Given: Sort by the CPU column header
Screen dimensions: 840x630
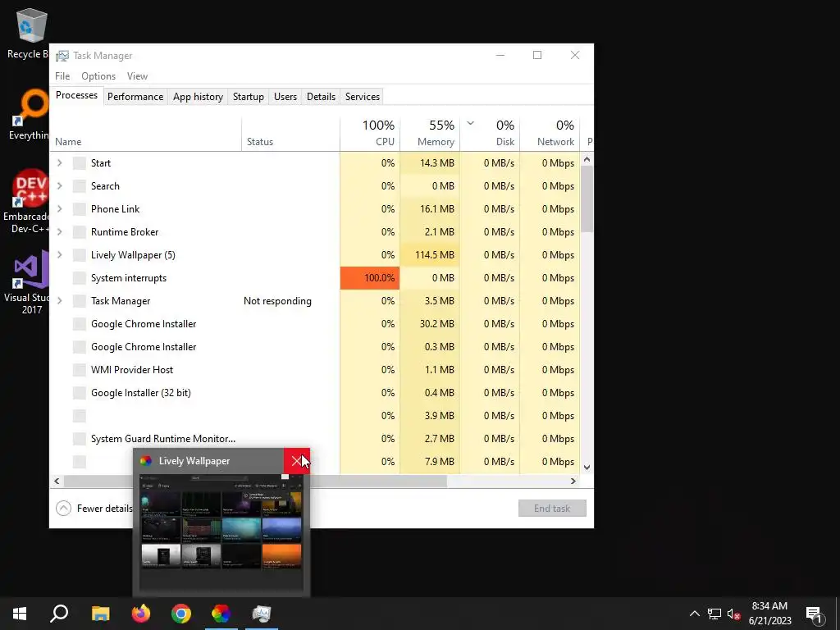Looking at the screenshot, I should click(x=370, y=133).
